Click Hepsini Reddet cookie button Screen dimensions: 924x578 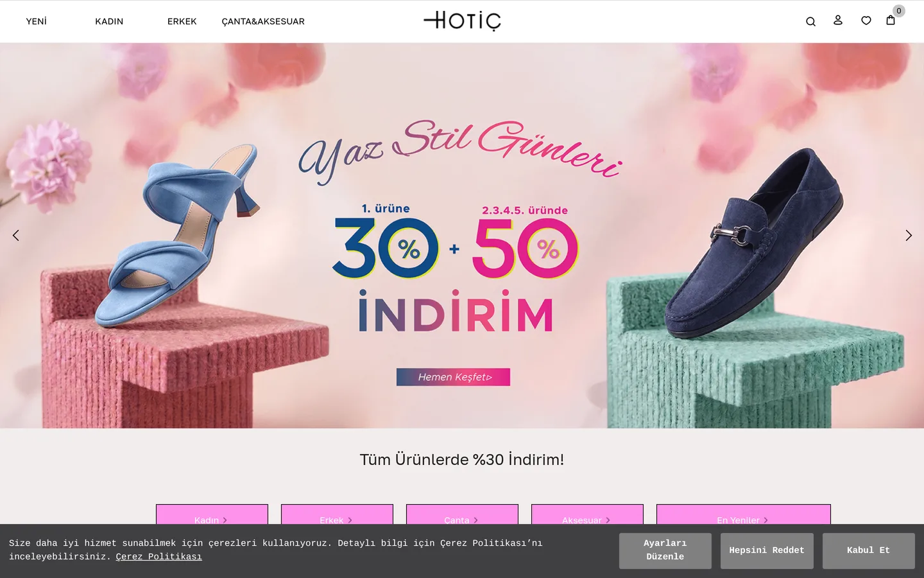pos(767,550)
